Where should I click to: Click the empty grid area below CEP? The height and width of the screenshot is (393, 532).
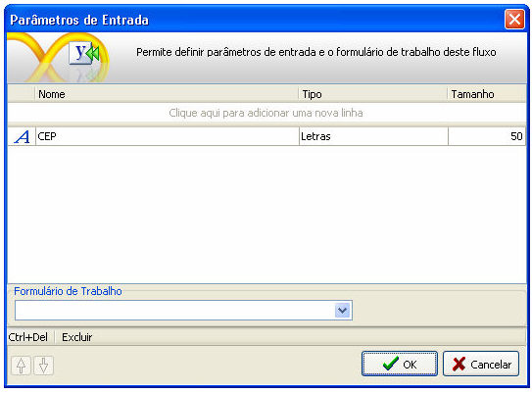coord(266,214)
